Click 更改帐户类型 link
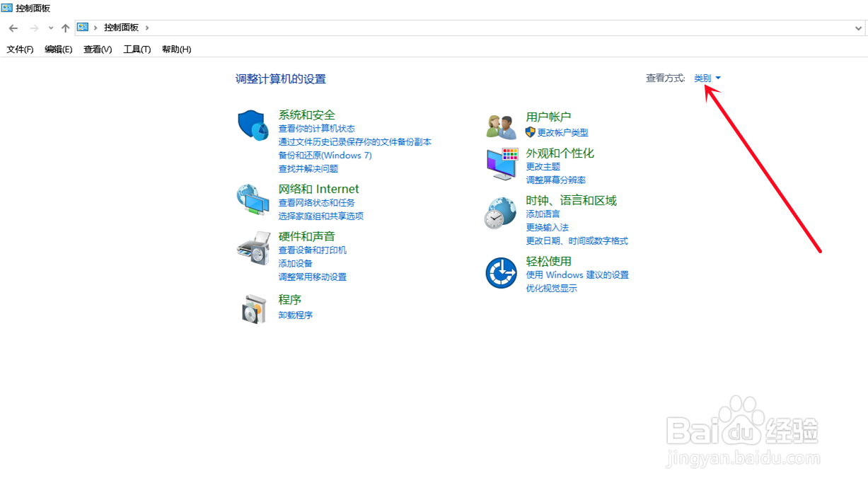 tap(563, 133)
